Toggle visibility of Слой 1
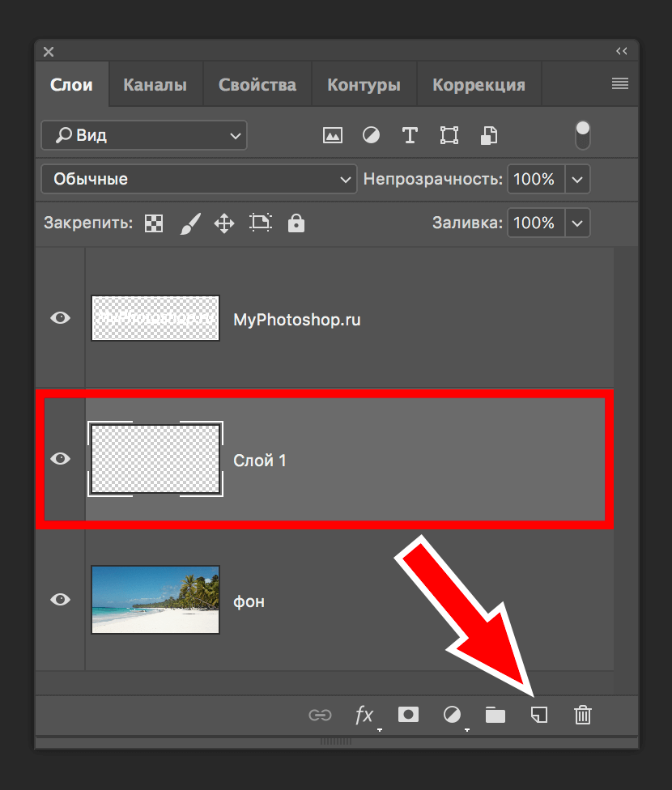672x790 pixels. (61, 459)
